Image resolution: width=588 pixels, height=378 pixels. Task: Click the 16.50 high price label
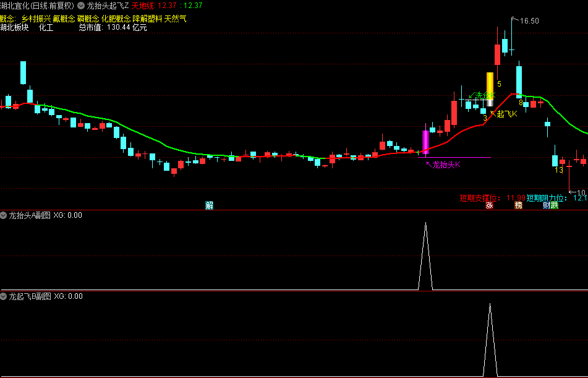click(x=529, y=21)
